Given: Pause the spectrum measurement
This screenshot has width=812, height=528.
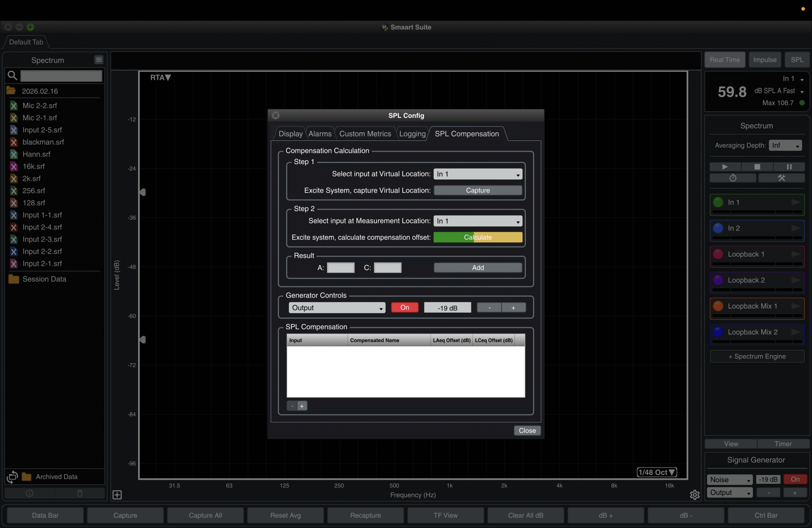Looking at the screenshot, I should click(x=789, y=167).
